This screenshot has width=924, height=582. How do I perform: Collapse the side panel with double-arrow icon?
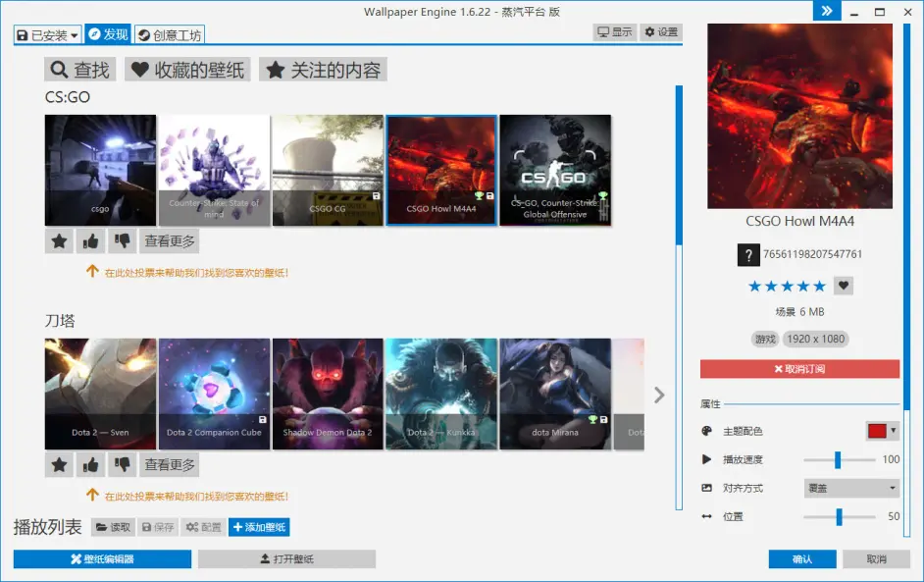[x=827, y=11]
